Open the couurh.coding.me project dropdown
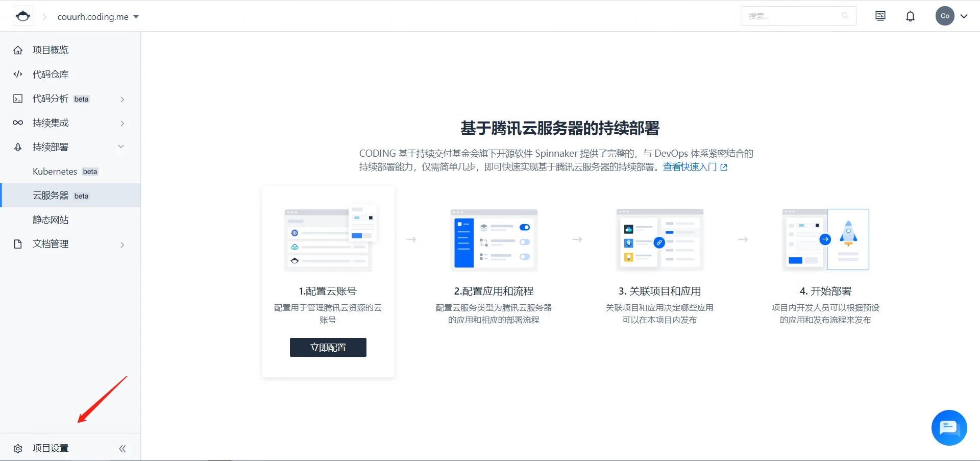The width and height of the screenshot is (980, 461). (x=98, y=17)
